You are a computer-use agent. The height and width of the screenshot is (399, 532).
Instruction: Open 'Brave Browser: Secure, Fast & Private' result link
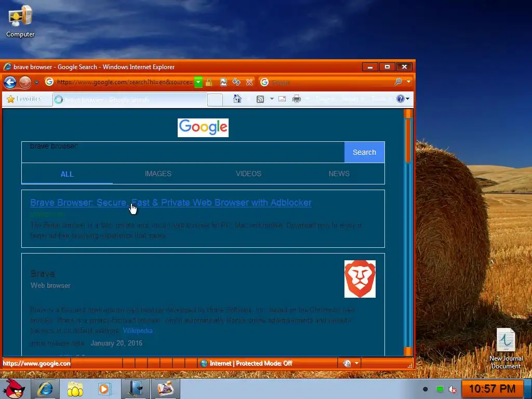click(170, 203)
